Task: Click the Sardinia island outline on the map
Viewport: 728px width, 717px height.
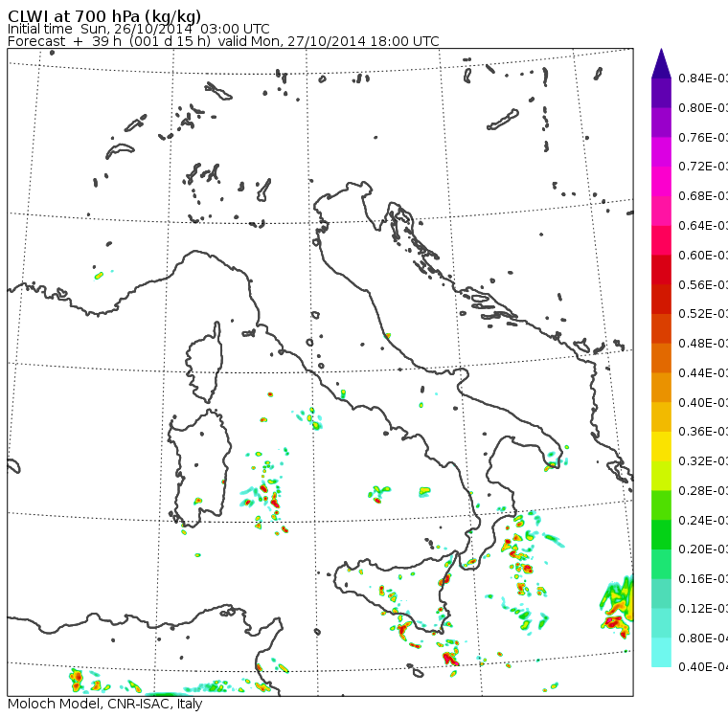Action: (x=200, y=469)
